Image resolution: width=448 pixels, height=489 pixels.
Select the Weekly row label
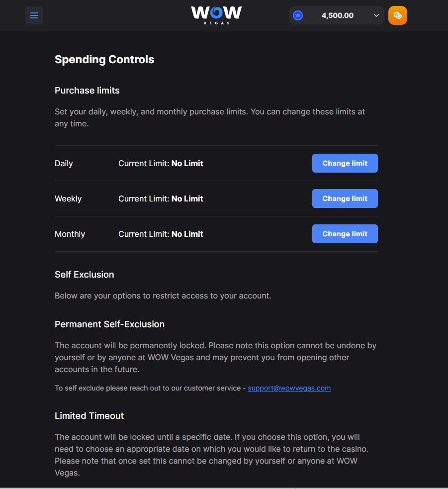tap(68, 199)
